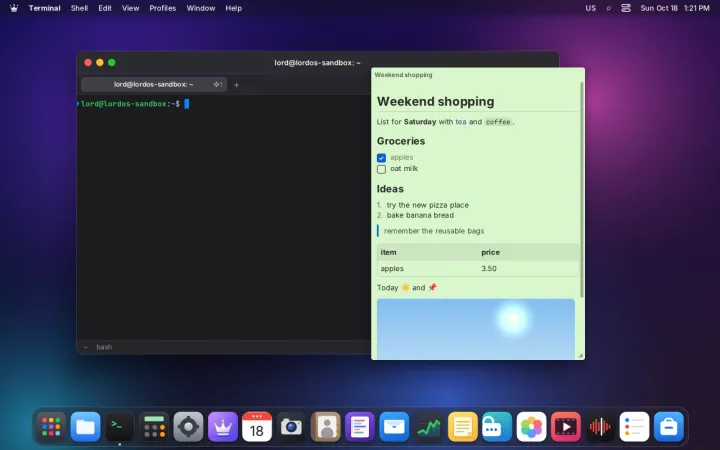Check the oat milk checkbox

pos(381,169)
